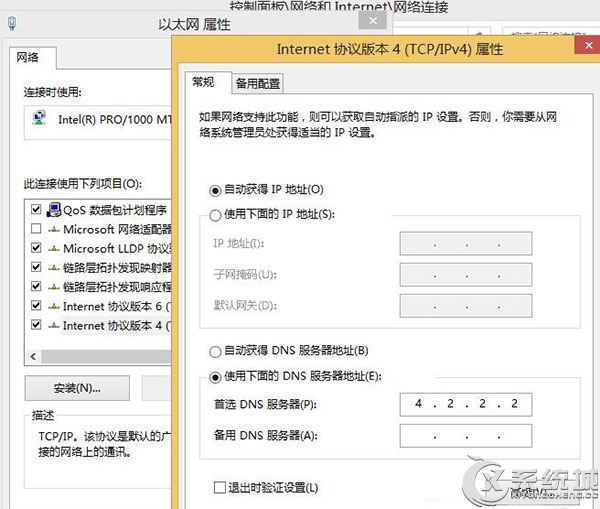Select 使用下面的 DNS 服务器地址 radio button

coord(215,377)
